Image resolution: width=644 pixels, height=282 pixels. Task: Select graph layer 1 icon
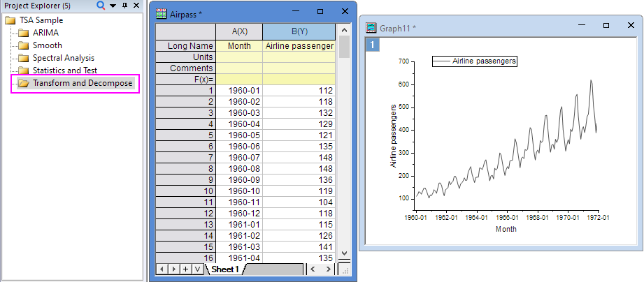tap(374, 45)
